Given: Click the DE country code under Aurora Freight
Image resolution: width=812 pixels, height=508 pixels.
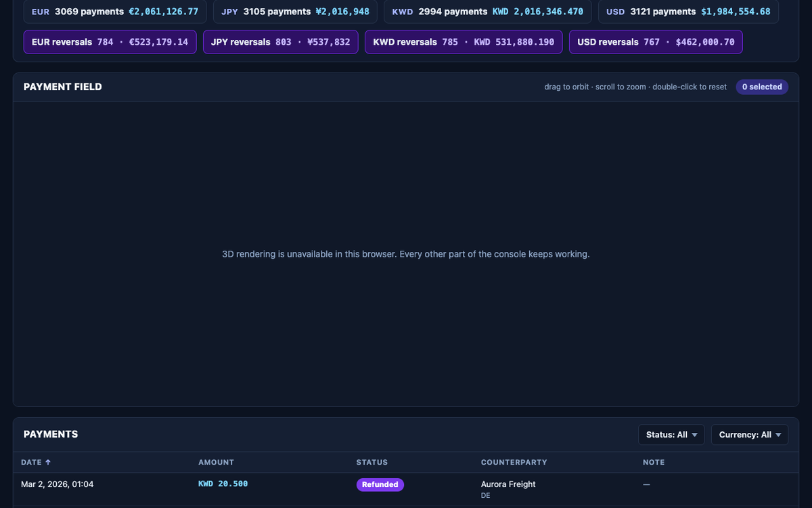Looking at the screenshot, I should (486, 496).
